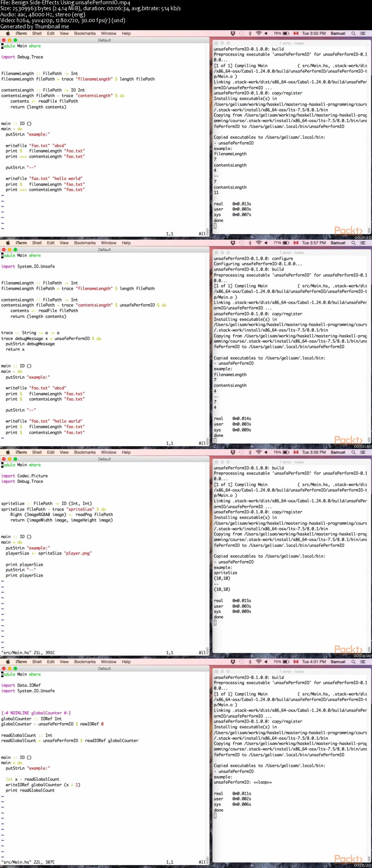The height and width of the screenshot is (868, 372).
Task: Open the Wi-Fi menu in the 3:55 PM menu bar
Action: [259, 33]
